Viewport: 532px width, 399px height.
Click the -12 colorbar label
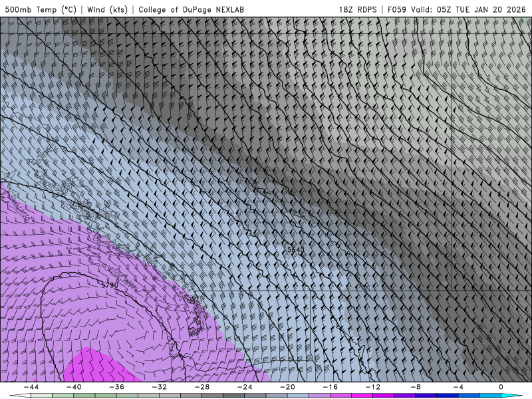pyautogui.click(x=373, y=387)
